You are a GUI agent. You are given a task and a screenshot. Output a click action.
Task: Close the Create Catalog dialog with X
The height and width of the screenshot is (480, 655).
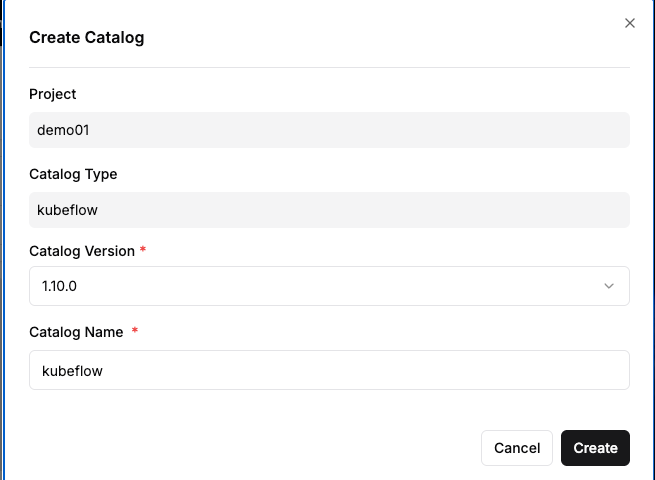point(630,23)
